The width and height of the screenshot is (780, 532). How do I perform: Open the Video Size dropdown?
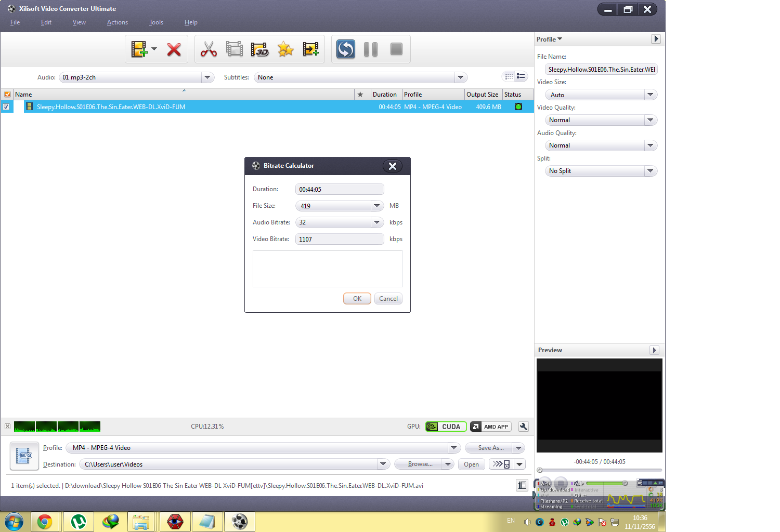tap(650, 95)
